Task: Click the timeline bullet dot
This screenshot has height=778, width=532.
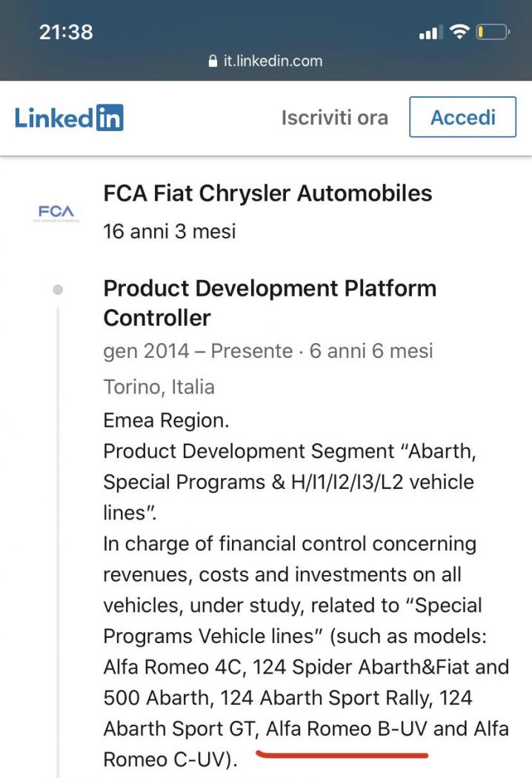Action: pyautogui.click(x=58, y=290)
